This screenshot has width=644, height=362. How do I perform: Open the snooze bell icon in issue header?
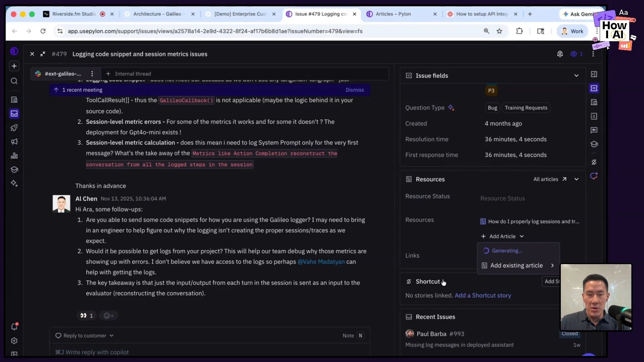point(560,54)
